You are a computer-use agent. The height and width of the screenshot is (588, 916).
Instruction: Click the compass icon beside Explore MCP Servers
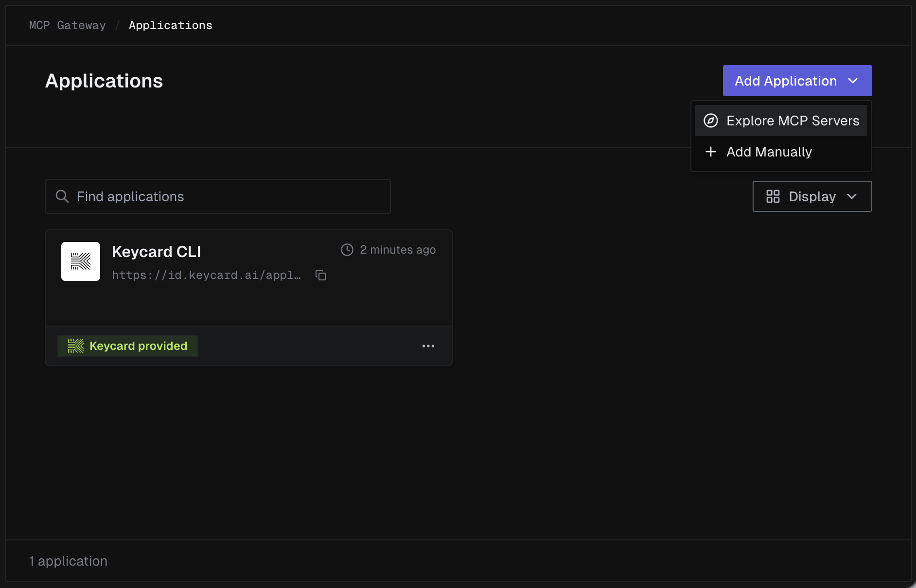click(x=711, y=121)
